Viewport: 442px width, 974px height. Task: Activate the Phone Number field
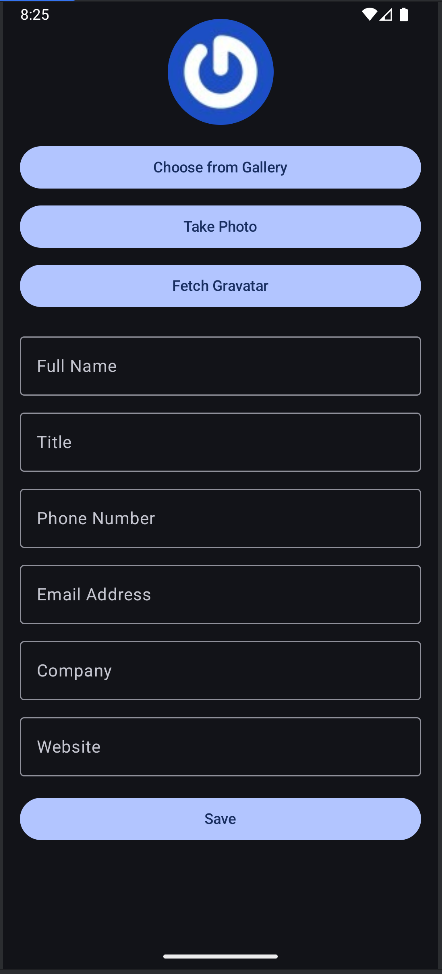pos(220,519)
